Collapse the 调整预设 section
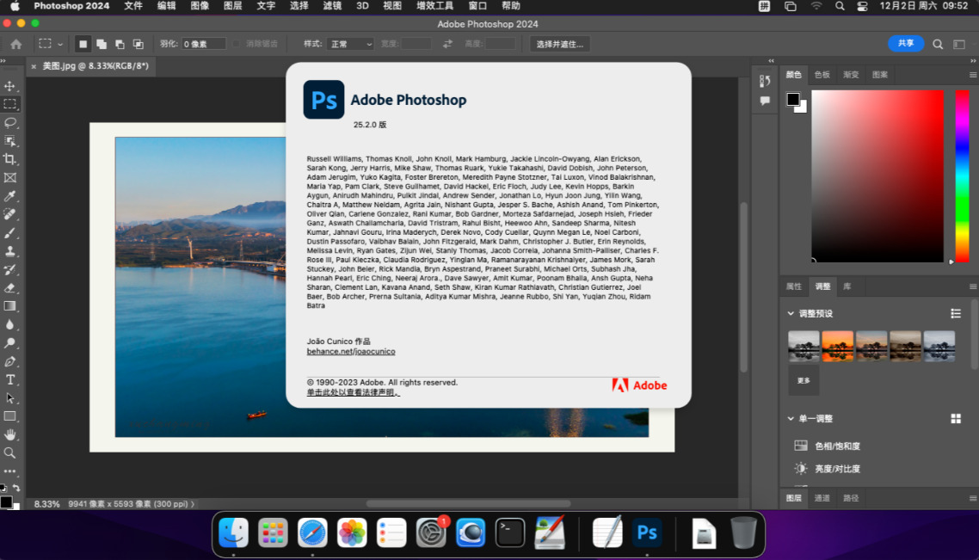 coord(791,313)
